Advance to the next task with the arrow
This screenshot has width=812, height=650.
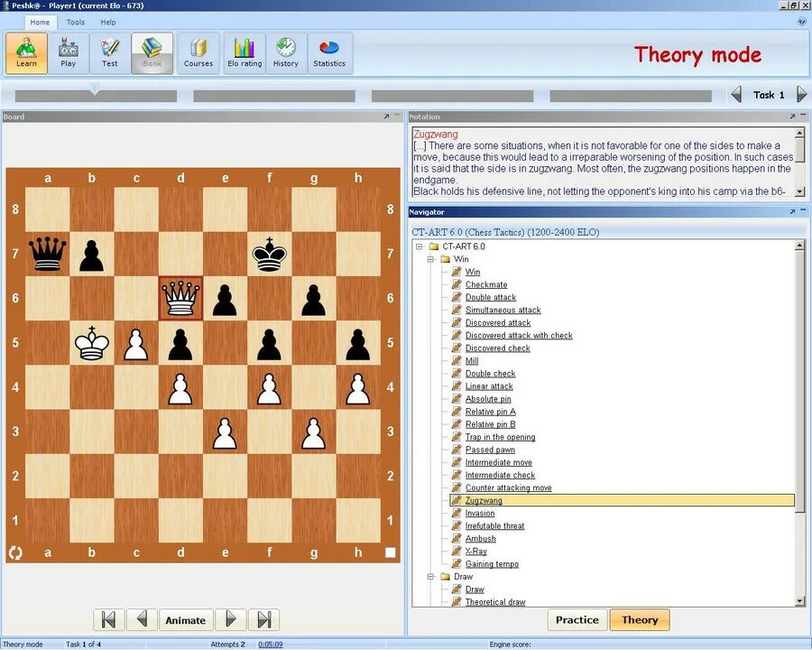(x=802, y=94)
